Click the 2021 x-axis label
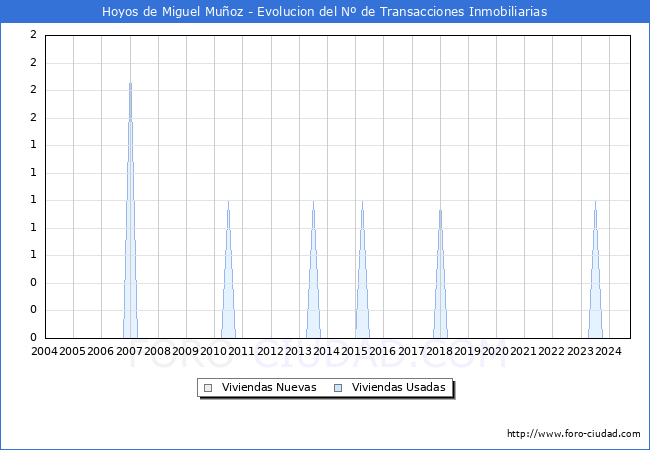 (524, 351)
